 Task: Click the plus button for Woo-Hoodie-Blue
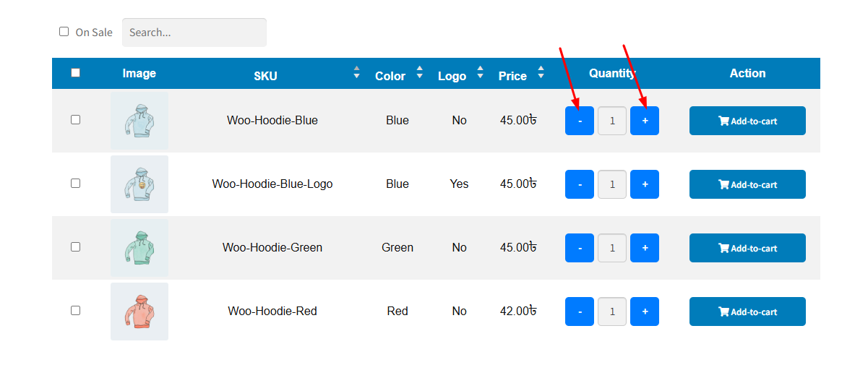[644, 121]
